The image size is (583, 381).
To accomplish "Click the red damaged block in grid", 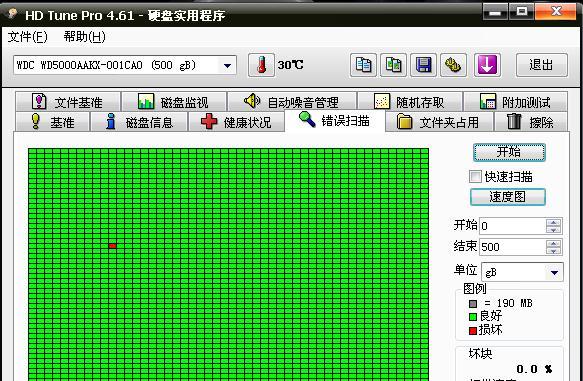I will click(112, 246).
